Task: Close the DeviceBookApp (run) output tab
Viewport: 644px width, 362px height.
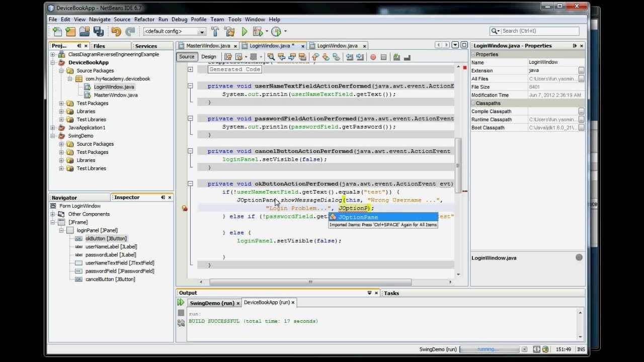Action: point(293,303)
